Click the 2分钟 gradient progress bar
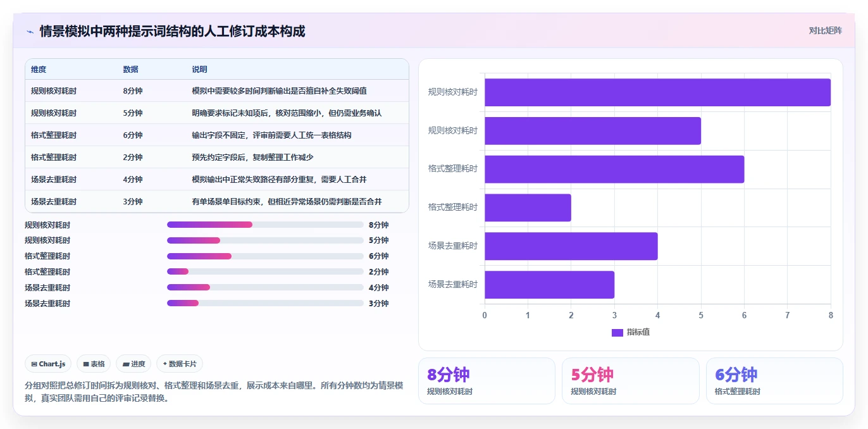Viewport: 868px width, 429px height. click(178, 271)
